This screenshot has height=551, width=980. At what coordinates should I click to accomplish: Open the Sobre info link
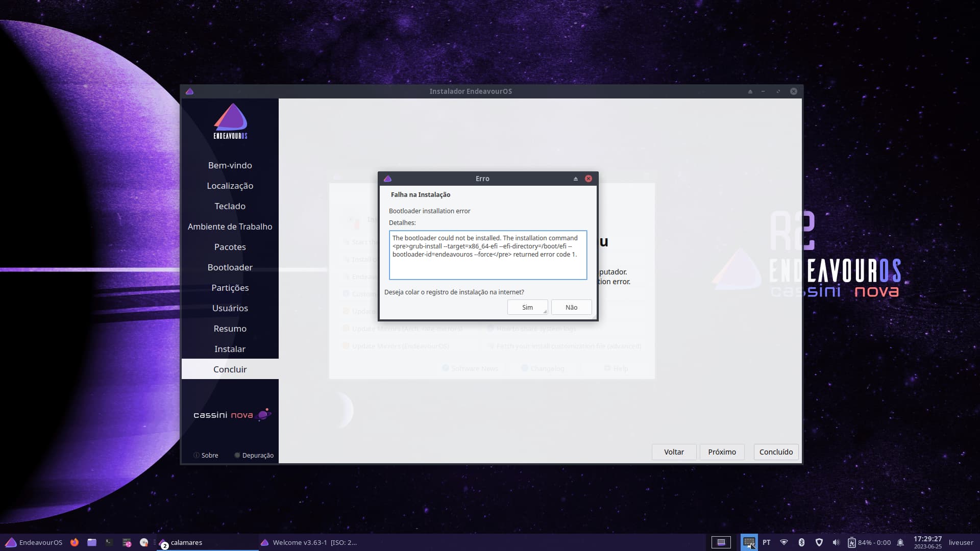[206, 455]
